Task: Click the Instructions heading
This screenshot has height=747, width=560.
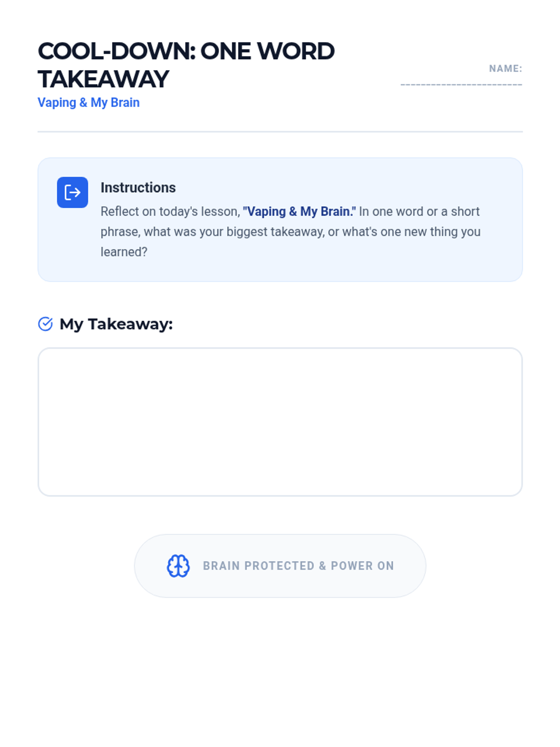Action: pos(138,188)
